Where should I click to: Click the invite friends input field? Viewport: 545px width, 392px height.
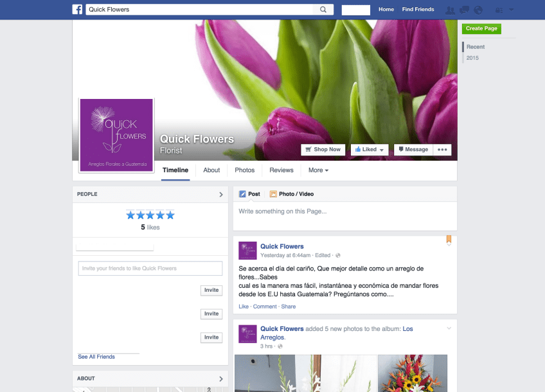pos(150,269)
